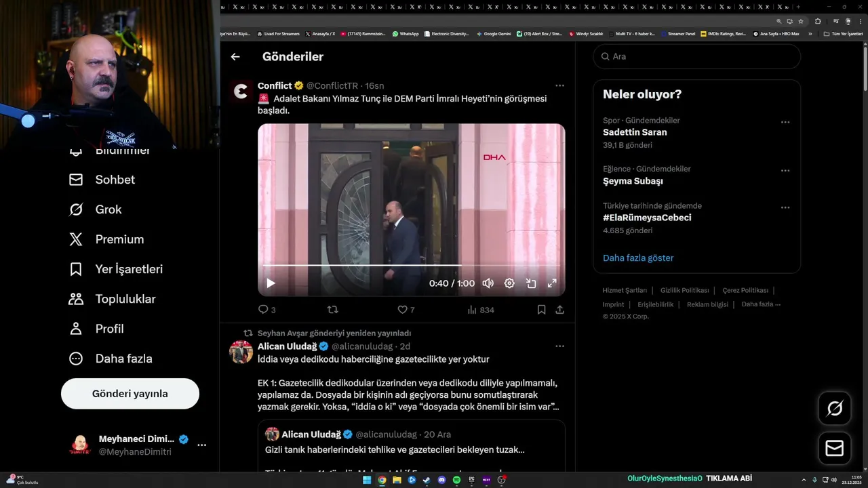Expand Daha fazla footer options
Image resolution: width=868 pixels, height=488 pixels.
click(761, 304)
